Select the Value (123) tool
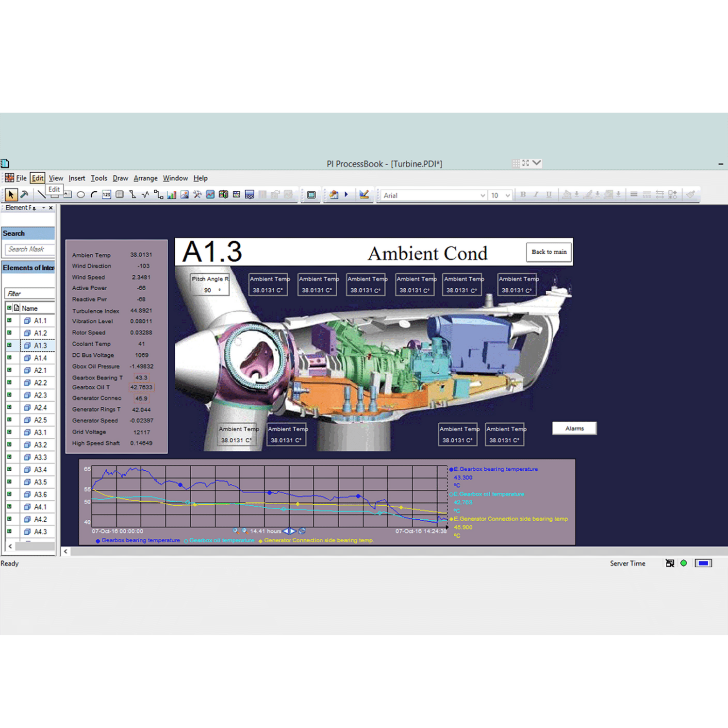Screen dimensions: 728x728 click(106, 195)
